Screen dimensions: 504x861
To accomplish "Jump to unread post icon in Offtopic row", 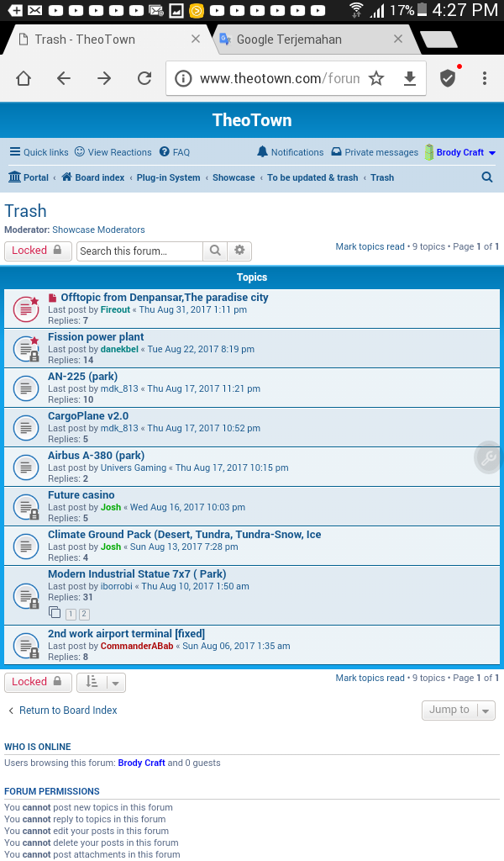I will click(53, 298).
